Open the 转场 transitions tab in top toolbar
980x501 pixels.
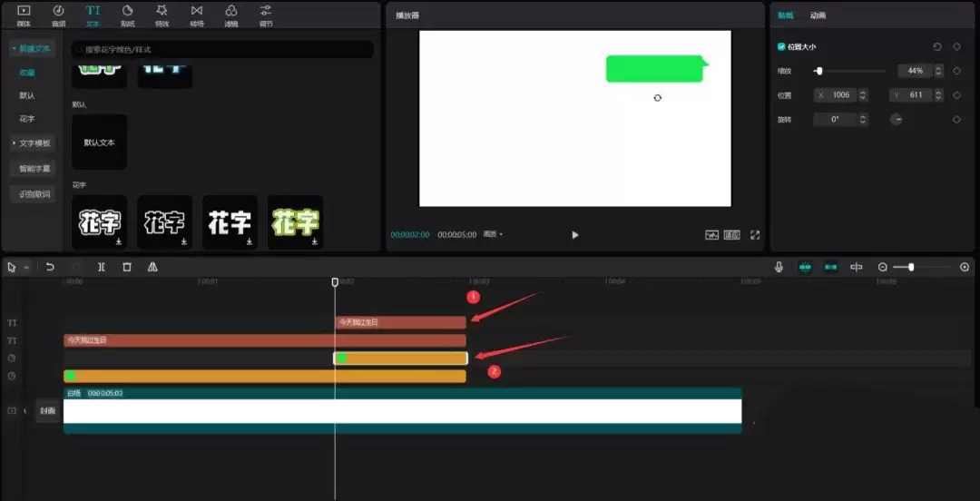pos(196,15)
